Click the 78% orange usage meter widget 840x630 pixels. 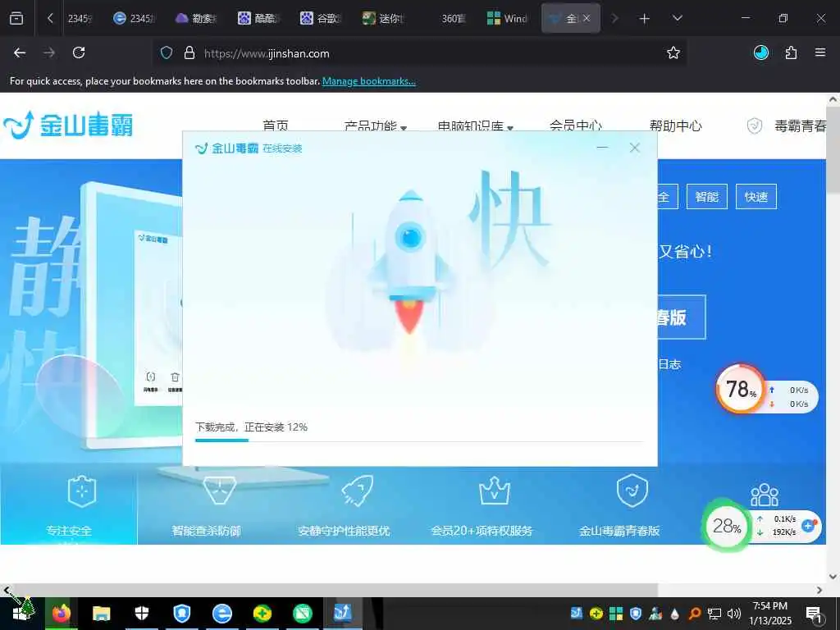pos(741,389)
